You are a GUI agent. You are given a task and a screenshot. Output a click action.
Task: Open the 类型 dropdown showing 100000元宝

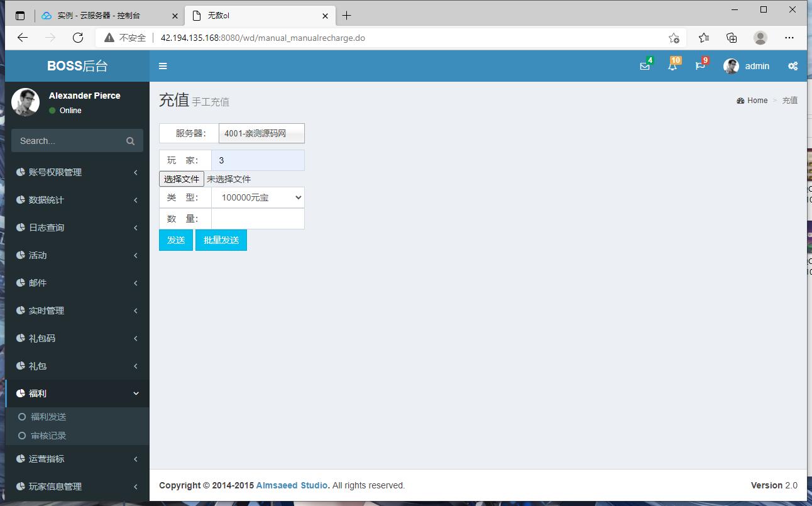(x=258, y=197)
